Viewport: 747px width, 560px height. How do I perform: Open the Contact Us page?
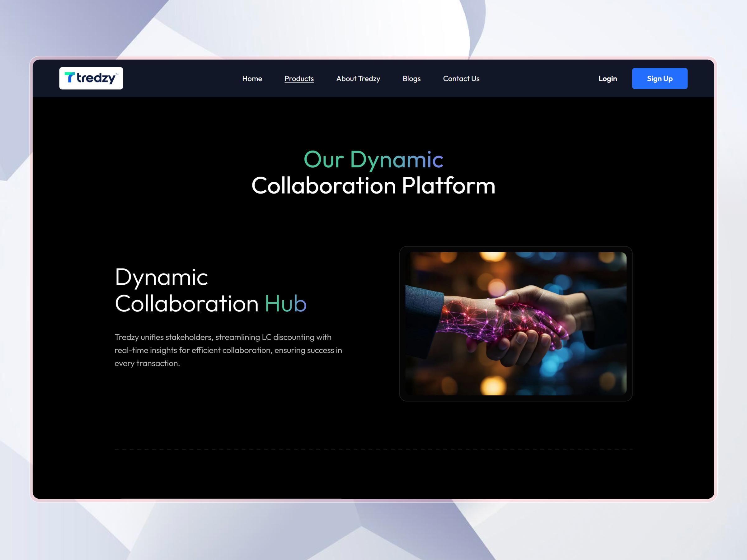pos(461,79)
